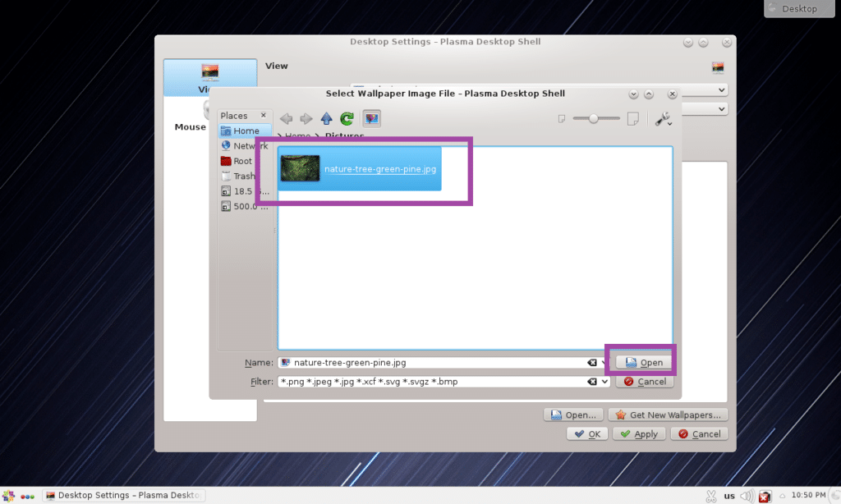Click Get New Wallpapers
The width and height of the screenshot is (841, 504).
(669, 414)
